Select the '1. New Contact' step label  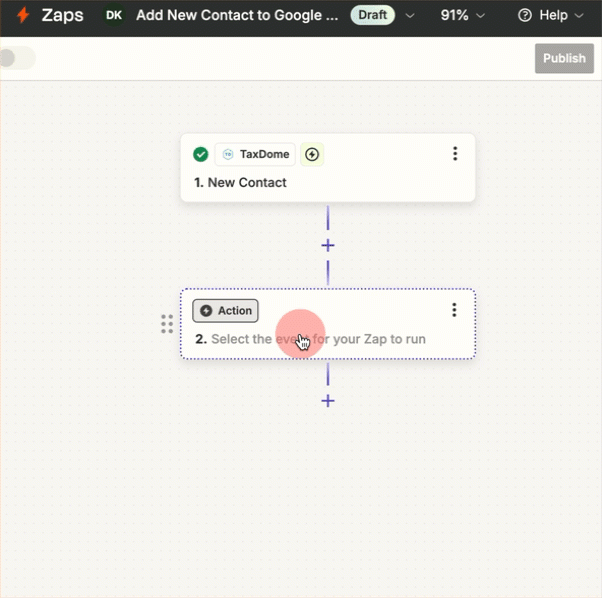(240, 183)
